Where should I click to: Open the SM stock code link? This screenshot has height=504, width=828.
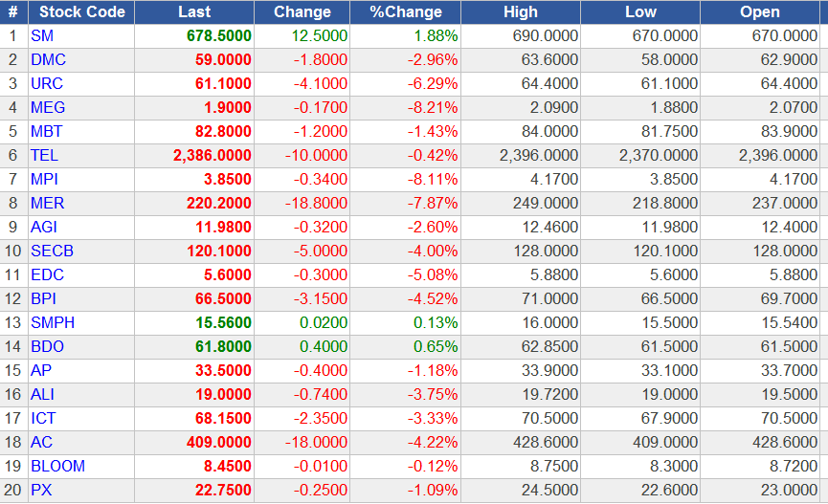(42, 35)
